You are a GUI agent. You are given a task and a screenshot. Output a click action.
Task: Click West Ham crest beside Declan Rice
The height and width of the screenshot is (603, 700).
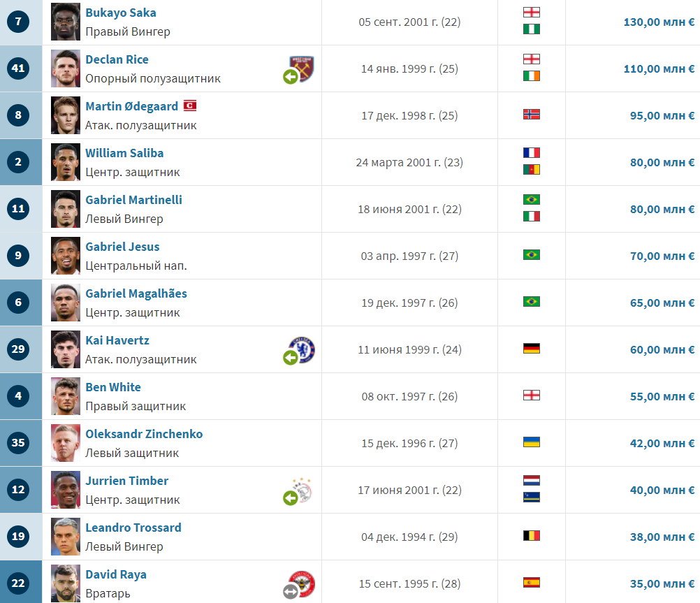coord(302,68)
